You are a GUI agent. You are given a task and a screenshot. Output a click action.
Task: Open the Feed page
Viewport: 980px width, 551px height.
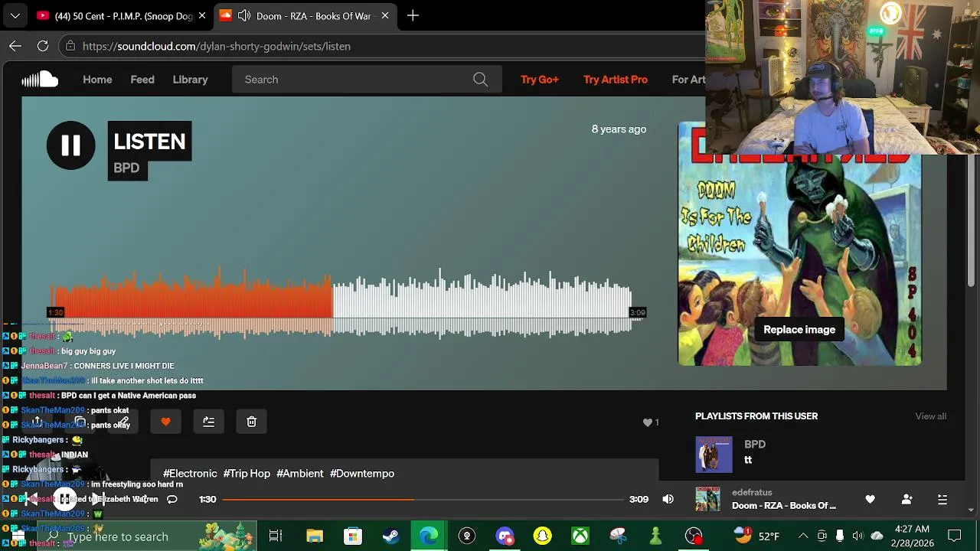tap(142, 80)
